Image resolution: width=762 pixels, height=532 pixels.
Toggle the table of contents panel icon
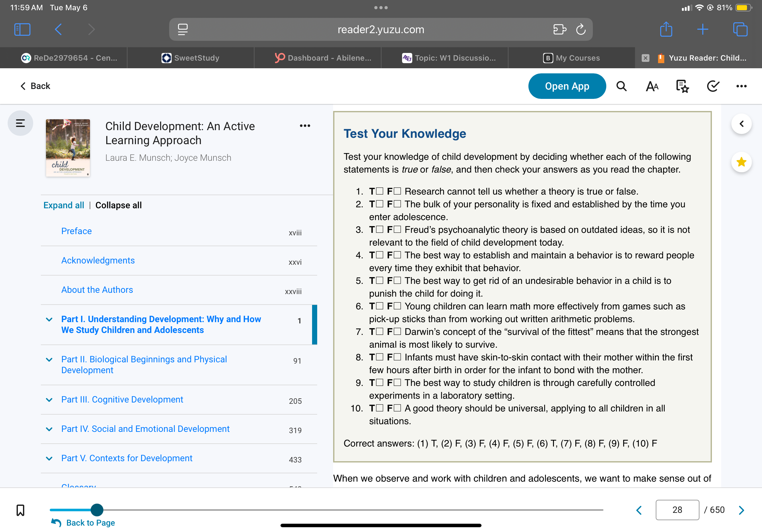[20, 123]
